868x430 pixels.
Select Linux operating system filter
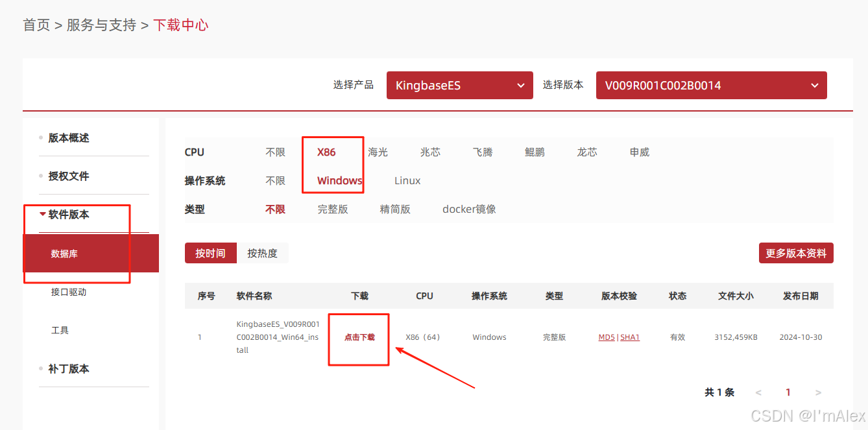(407, 181)
